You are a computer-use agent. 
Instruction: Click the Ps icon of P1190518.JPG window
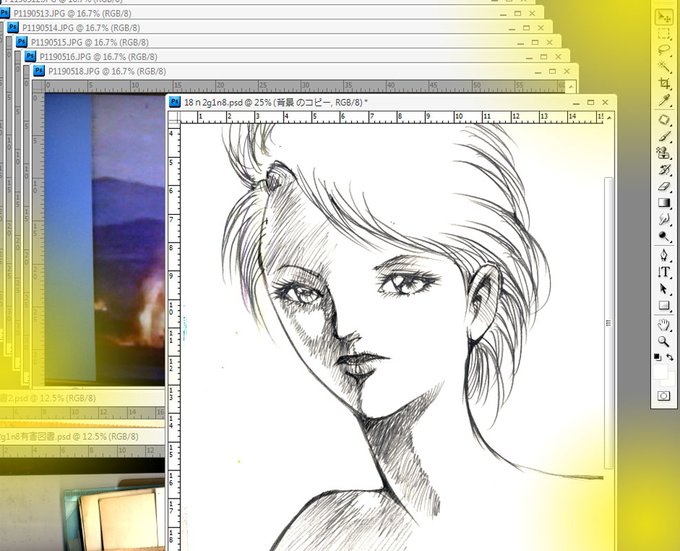39,70
